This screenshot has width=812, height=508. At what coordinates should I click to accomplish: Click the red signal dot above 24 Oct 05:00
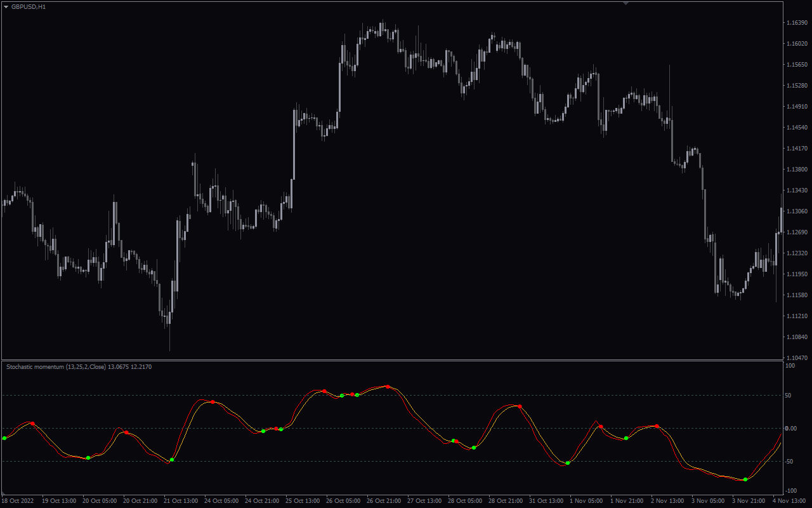pyautogui.click(x=213, y=402)
